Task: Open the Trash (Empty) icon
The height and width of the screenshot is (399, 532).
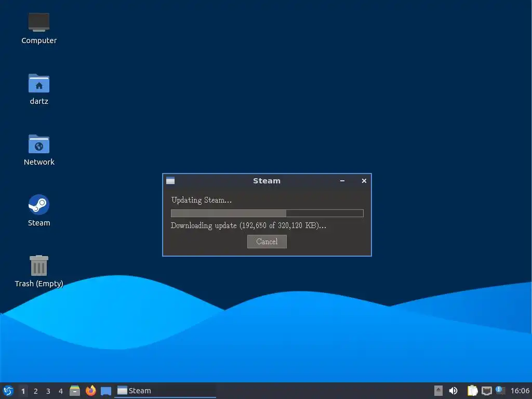Action: click(38, 271)
